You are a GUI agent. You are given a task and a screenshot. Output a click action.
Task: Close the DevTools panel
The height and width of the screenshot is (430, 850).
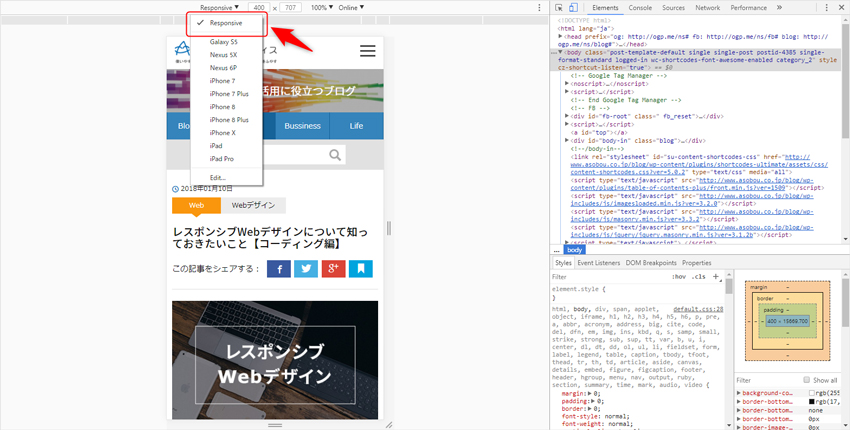coord(842,8)
